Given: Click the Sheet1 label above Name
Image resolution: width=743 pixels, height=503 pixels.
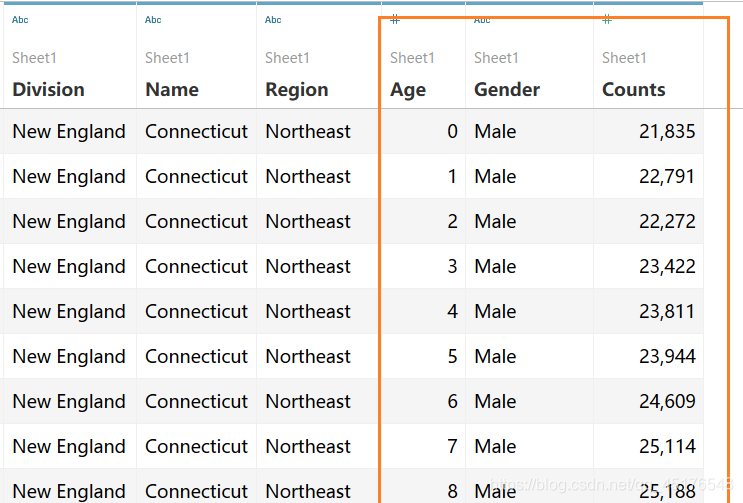Looking at the screenshot, I should (167, 58).
